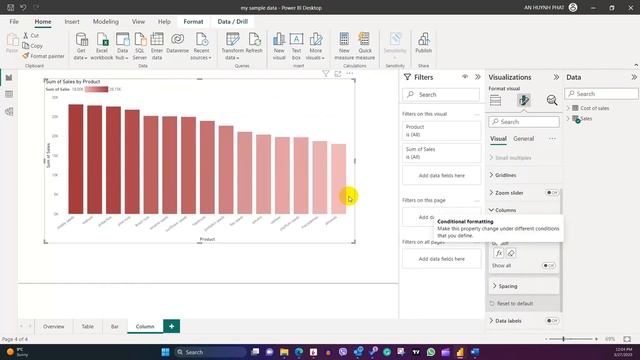The width and height of the screenshot is (640, 360).
Task: Open the View ribbon tab
Action: click(138, 22)
